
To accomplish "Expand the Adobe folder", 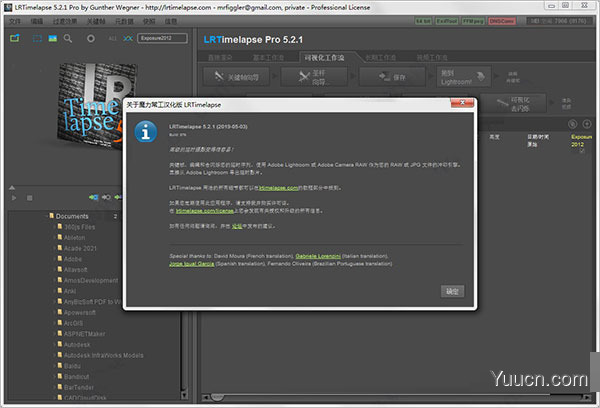I will 54,259.
